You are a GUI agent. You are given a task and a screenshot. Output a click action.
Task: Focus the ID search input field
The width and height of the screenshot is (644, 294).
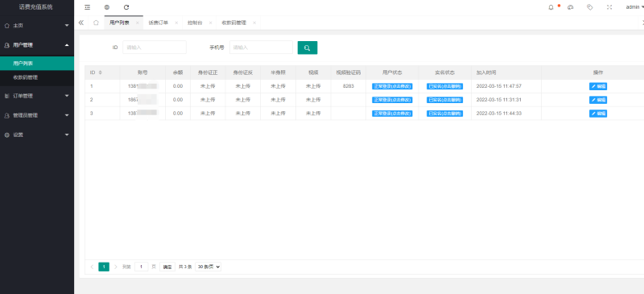[155, 48]
